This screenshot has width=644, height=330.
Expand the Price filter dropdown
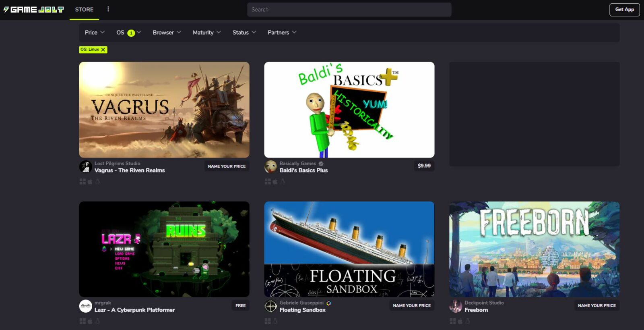click(x=95, y=33)
